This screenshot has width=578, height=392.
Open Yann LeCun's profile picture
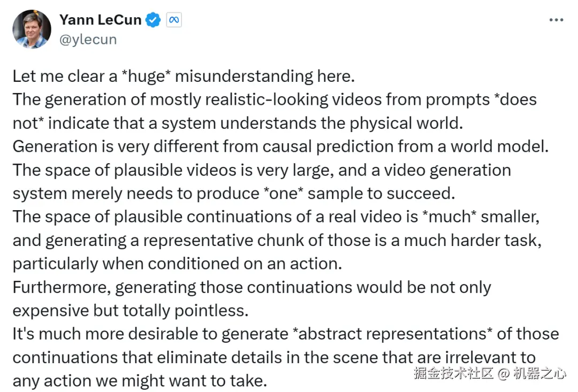(x=32, y=29)
